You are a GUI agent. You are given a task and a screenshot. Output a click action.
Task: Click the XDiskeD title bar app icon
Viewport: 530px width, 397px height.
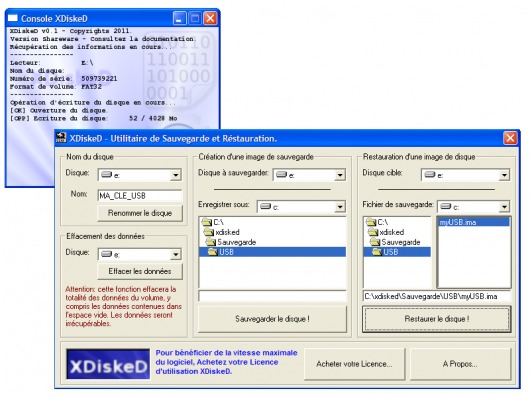coord(61,138)
